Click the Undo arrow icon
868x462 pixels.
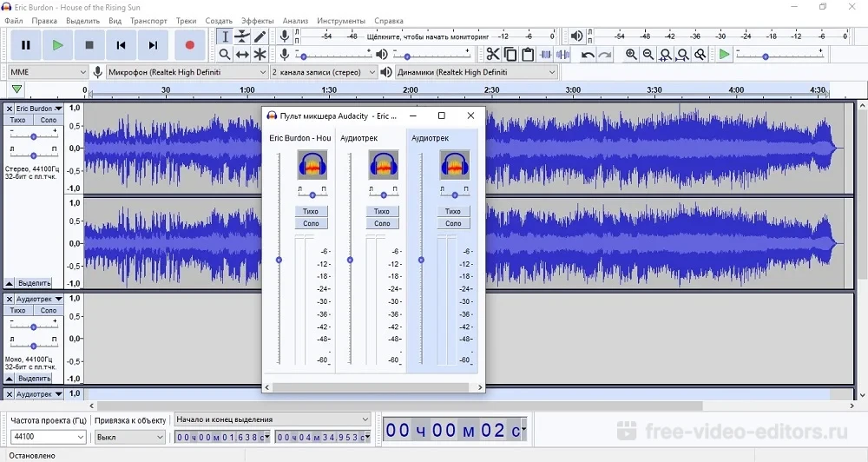pos(588,55)
